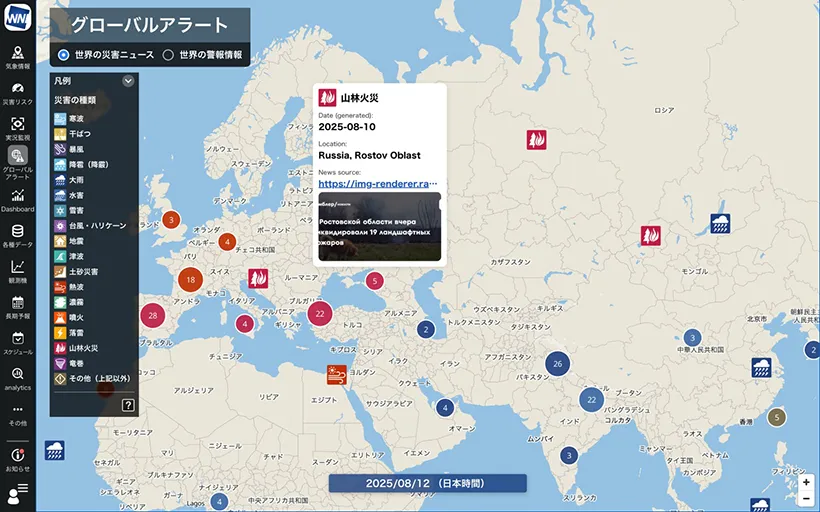
Task: Select the 世界の災害ニュース radio button
Action: pyautogui.click(x=64, y=55)
